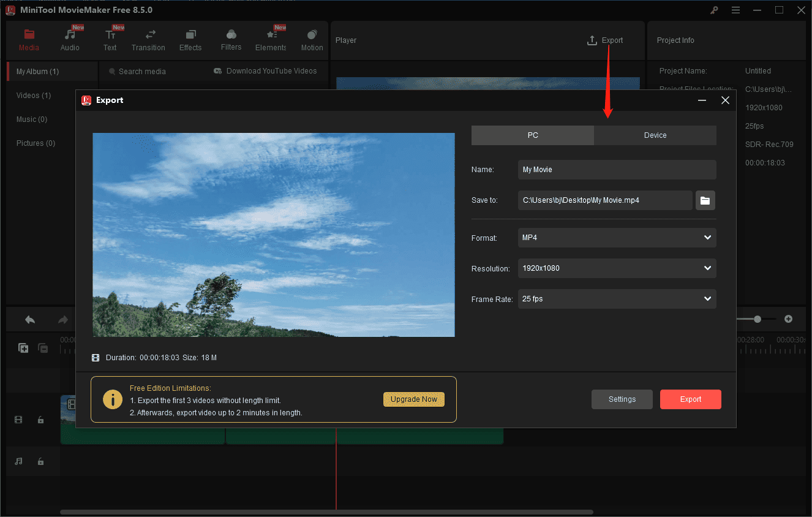This screenshot has height=517, width=812.
Task: Expand the Resolution dropdown
Action: (617, 268)
